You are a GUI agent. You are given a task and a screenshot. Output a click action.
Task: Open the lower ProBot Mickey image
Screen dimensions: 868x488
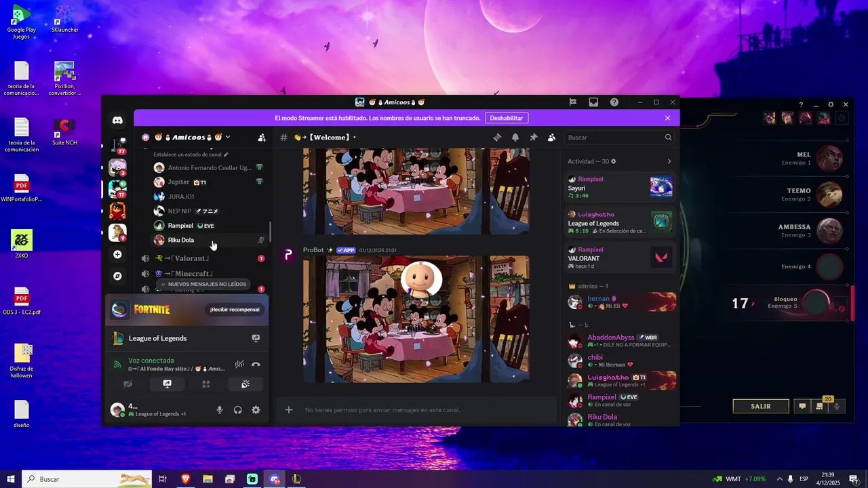416,319
